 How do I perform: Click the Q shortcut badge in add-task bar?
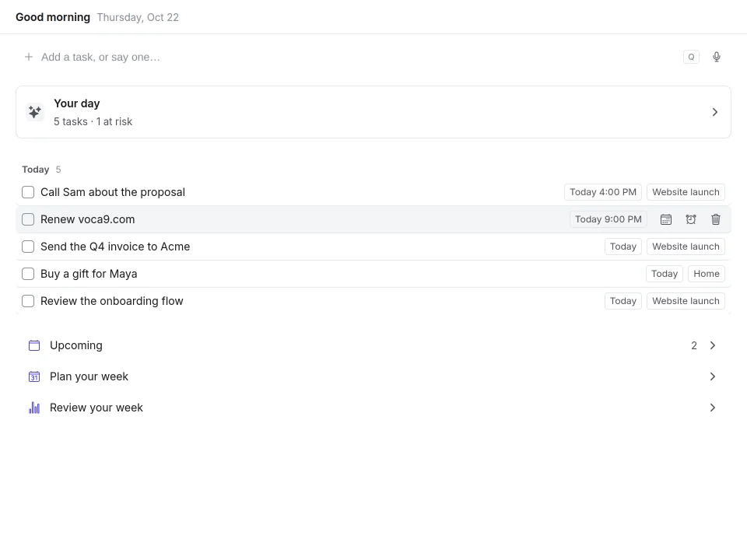pyautogui.click(x=691, y=57)
